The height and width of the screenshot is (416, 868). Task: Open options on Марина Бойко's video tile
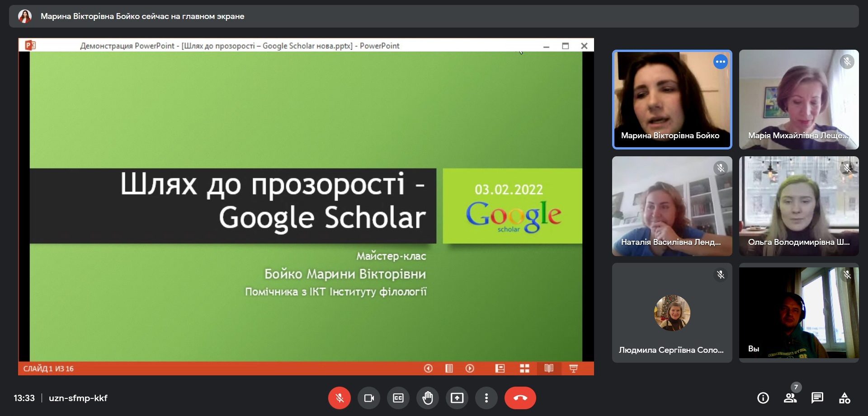click(720, 62)
